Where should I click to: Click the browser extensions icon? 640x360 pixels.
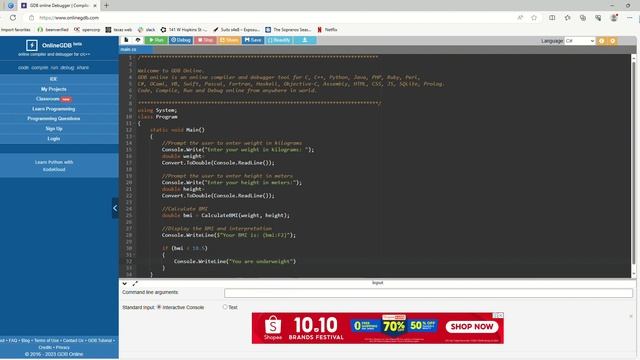[x=598, y=18]
